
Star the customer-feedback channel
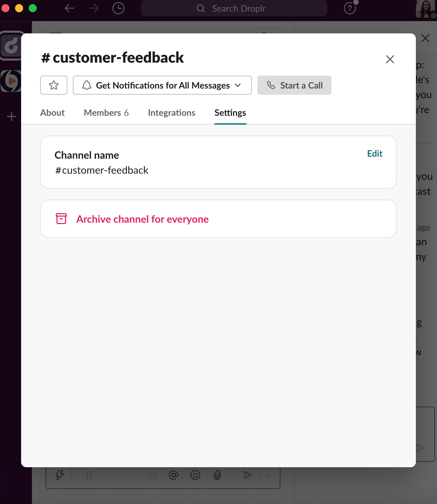click(x=53, y=85)
